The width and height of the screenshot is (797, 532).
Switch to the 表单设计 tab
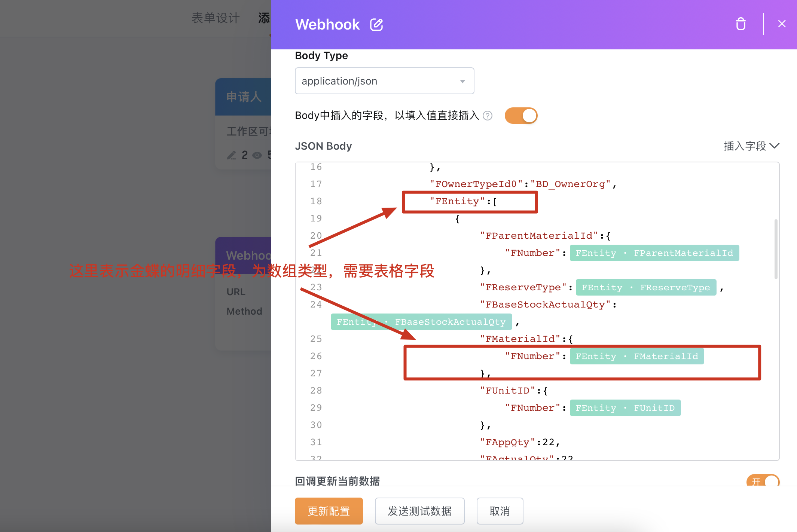click(216, 18)
